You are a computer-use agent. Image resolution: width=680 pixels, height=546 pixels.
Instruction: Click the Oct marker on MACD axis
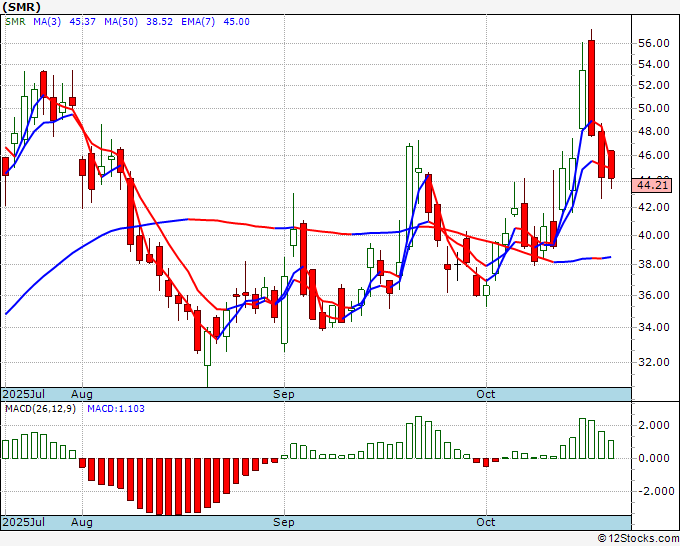486,523
